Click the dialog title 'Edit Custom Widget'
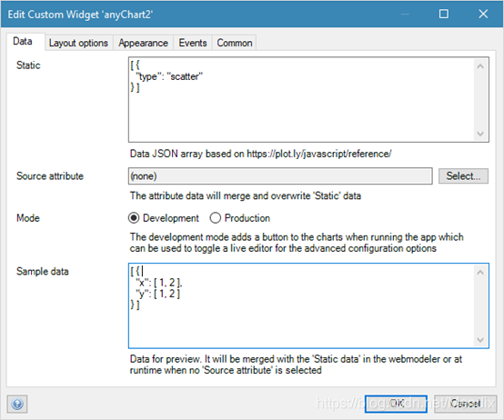 80,15
